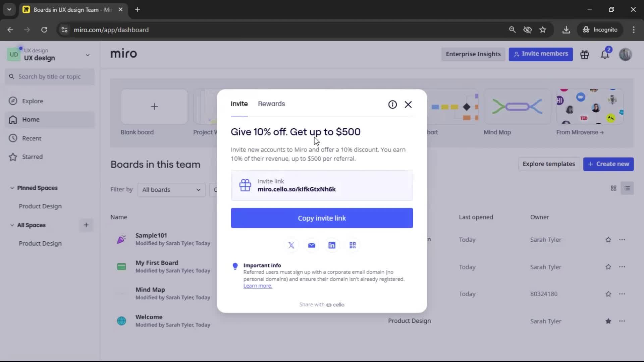Reload the page in the browser
Image resolution: width=644 pixels, height=362 pixels.
tap(44, 30)
